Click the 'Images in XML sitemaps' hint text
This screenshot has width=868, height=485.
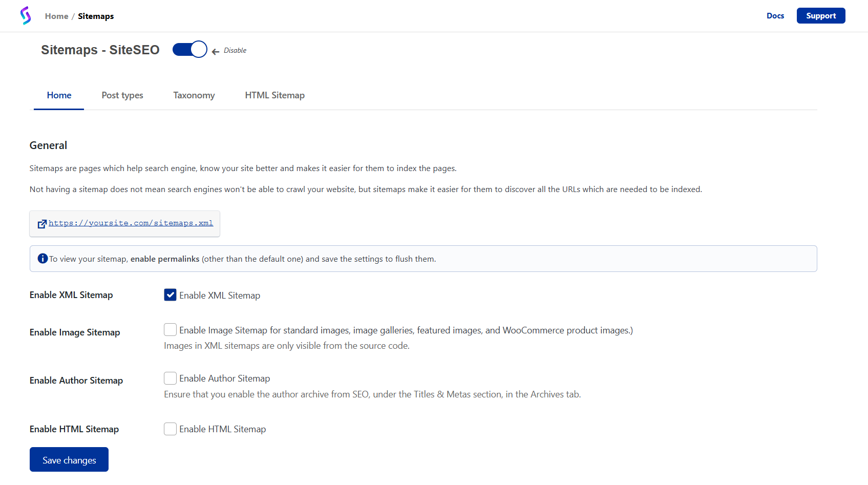pyautogui.click(x=287, y=346)
